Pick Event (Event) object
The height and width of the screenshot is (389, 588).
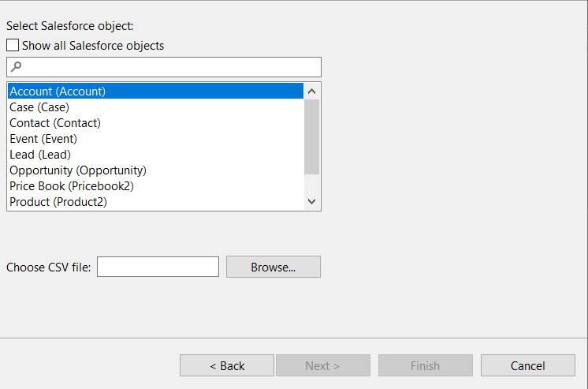pos(43,139)
